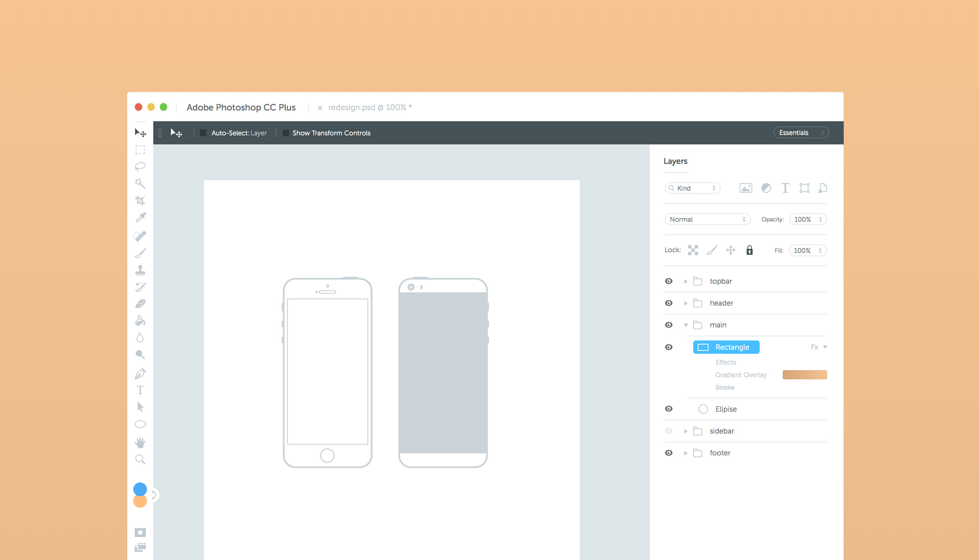Select the Pen tool
The width and height of the screenshot is (979, 560).
[x=140, y=373]
